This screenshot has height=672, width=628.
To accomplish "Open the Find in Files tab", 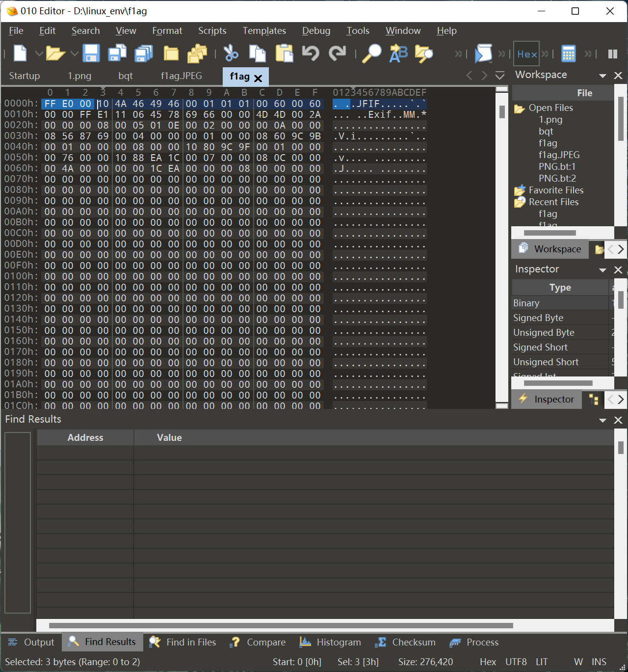I will pos(183,642).
